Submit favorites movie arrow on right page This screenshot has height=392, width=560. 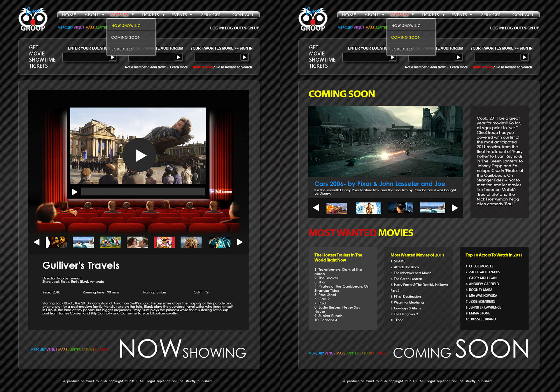[x=524, y=57]
